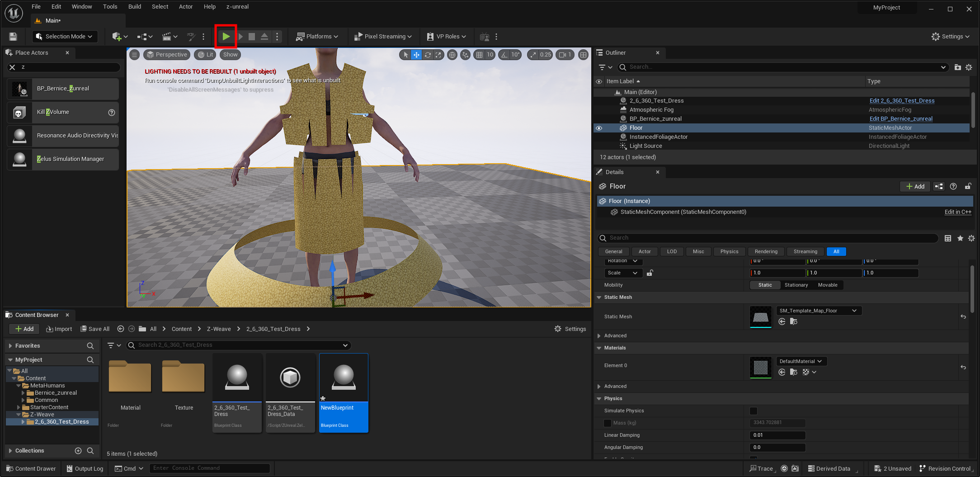Open the z-unreal menu
Viewport: 980px width, 477px height.
pyautogui.click(x=237, y=6)
